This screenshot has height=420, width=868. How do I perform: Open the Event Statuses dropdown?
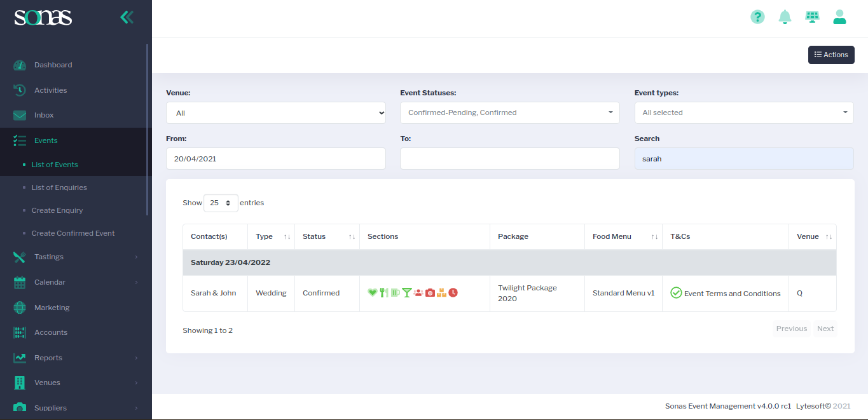coord(509,112)
